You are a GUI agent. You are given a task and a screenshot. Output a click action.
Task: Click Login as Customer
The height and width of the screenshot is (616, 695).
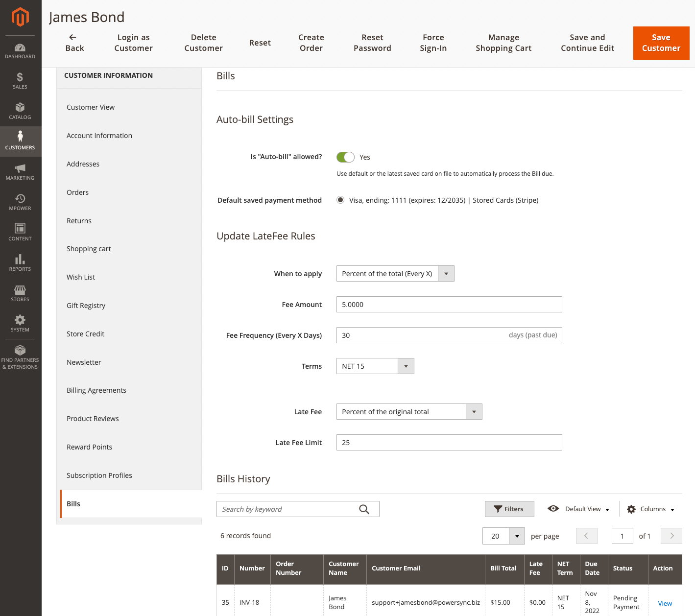[x=133, y=43]
